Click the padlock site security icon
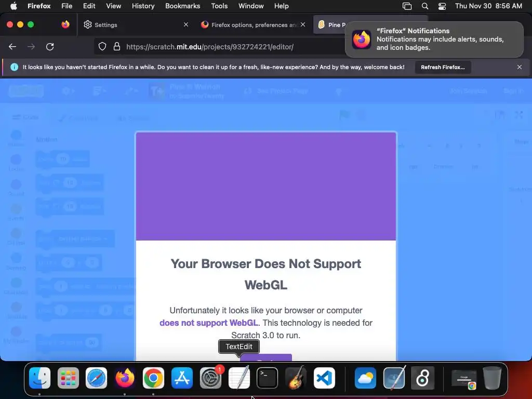The image size is (532, 399). (117, 47)
